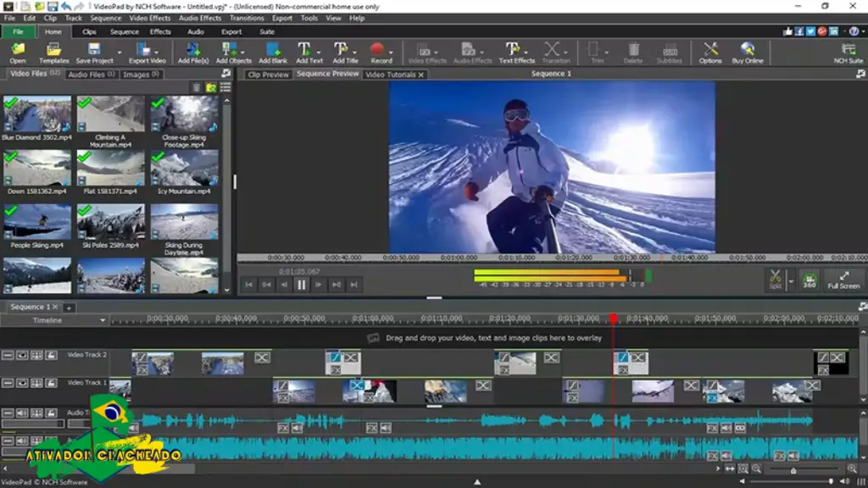The width and height of the screenshot is (868, 488).
Task: Add a new sequence with the plus tab
Action: [x=69, y=308]
